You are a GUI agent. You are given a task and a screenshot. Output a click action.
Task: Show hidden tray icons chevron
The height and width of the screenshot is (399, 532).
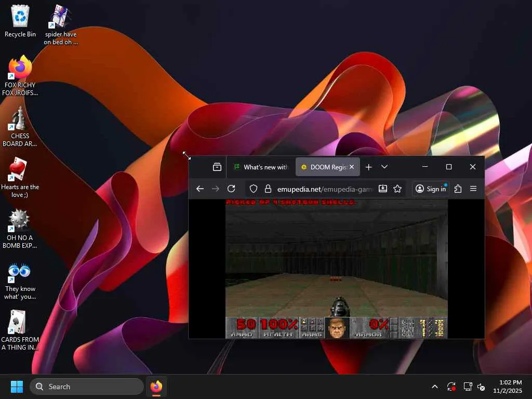(x=435, y=387)
